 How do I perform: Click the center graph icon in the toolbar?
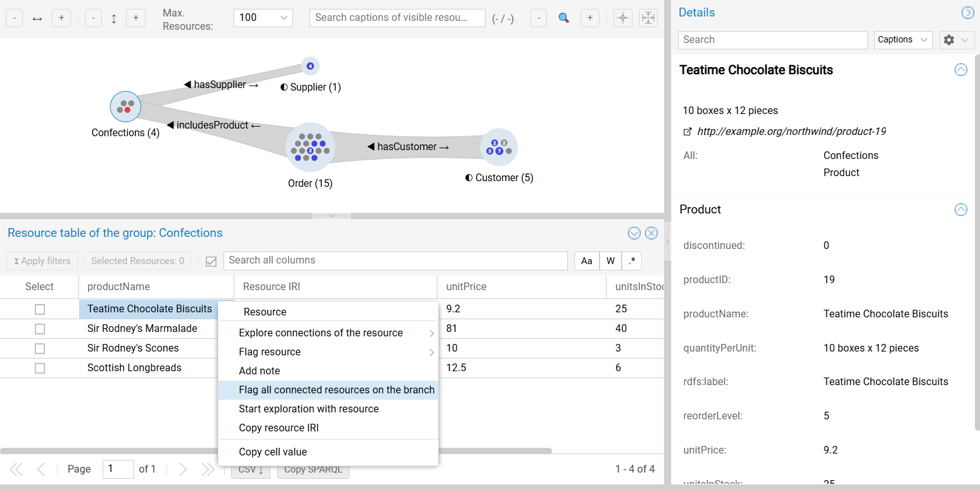[623, 18]
